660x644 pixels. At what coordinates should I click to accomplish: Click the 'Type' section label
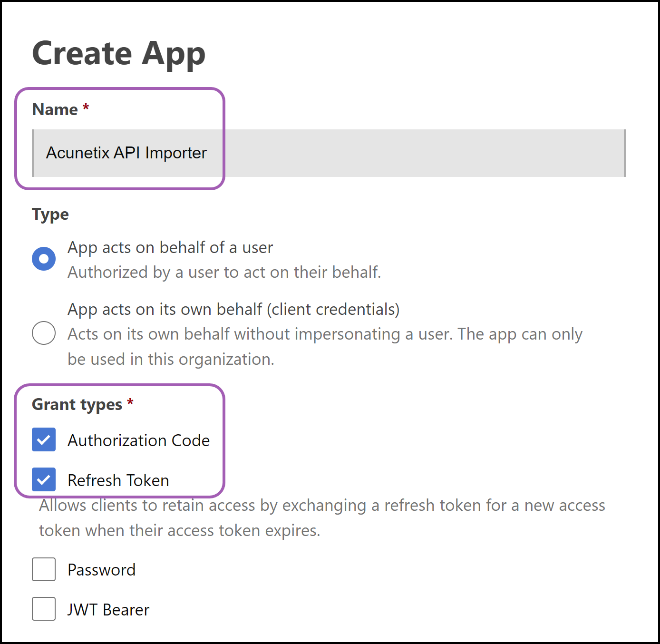50,215
